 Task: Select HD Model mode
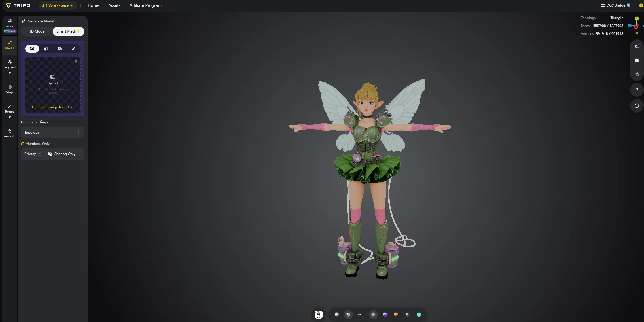[37, 31]
